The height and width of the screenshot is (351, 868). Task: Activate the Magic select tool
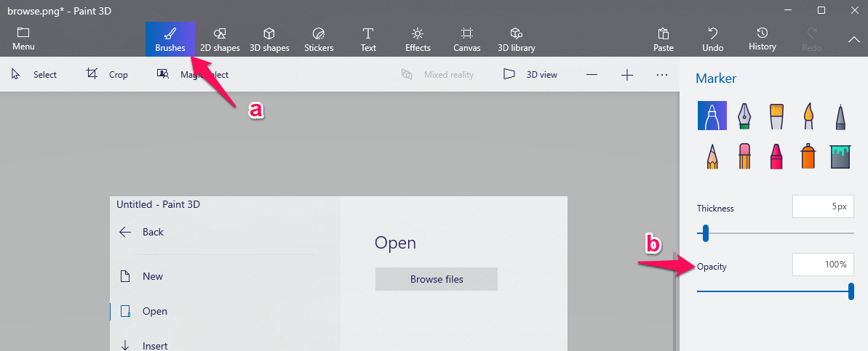click(193, 75)
